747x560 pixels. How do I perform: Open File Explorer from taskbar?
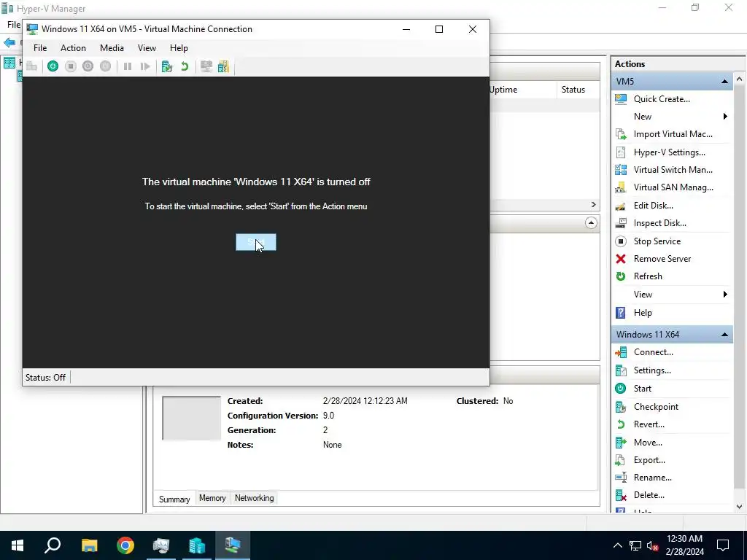point(89,545)
